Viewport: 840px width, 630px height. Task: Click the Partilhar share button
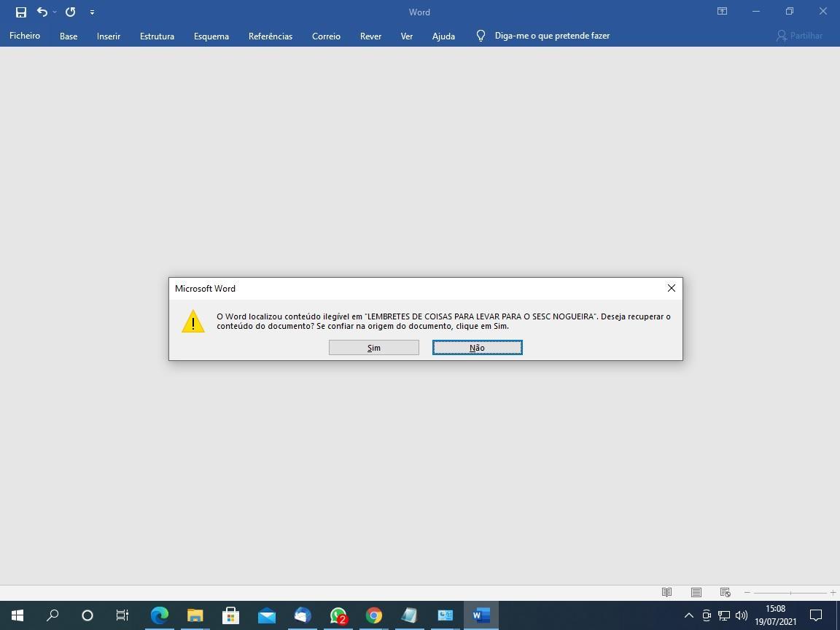[799, 36]
